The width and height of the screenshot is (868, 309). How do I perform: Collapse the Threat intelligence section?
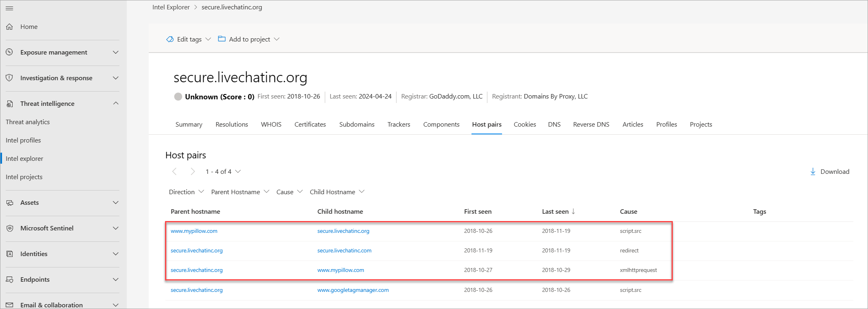pos(116,103)
